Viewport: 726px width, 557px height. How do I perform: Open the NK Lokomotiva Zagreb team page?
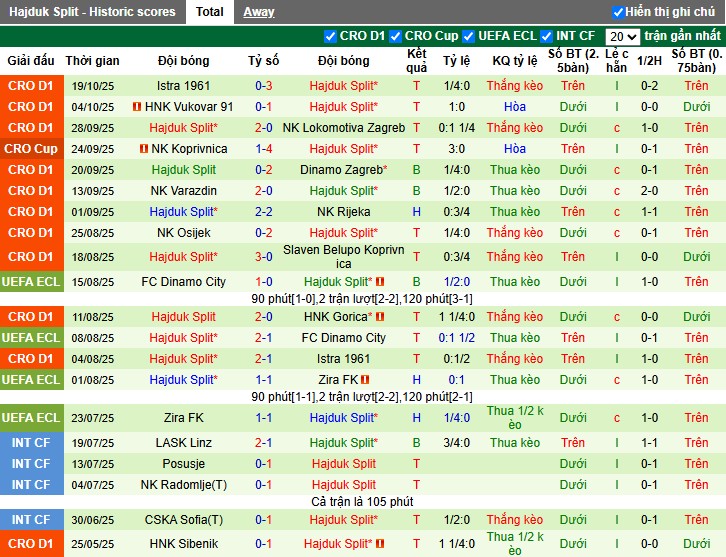[344, 128]
